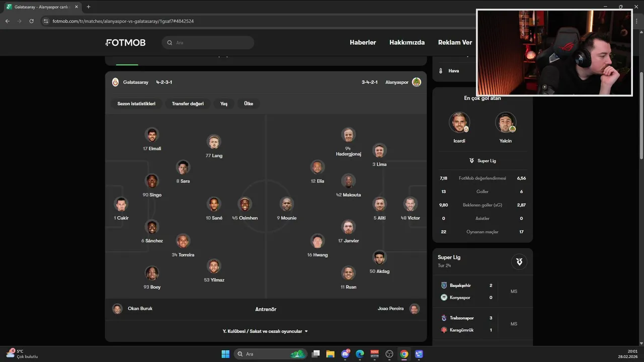The width and height of the screenshot is (644, 362).
Task: Click the Beklenen goller (xG) stat label
Action: click(x=482, y=205)
